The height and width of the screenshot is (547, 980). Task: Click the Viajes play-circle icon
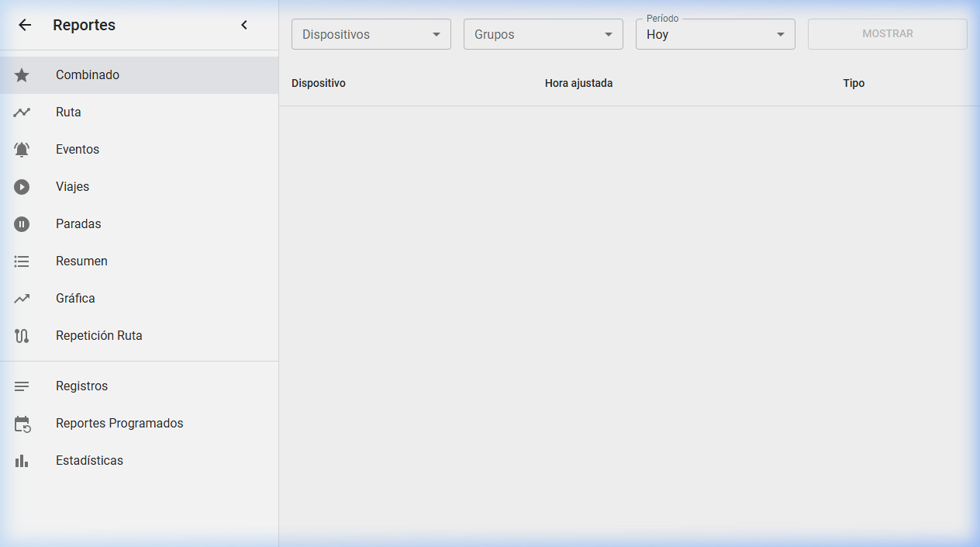pos(22,187)
